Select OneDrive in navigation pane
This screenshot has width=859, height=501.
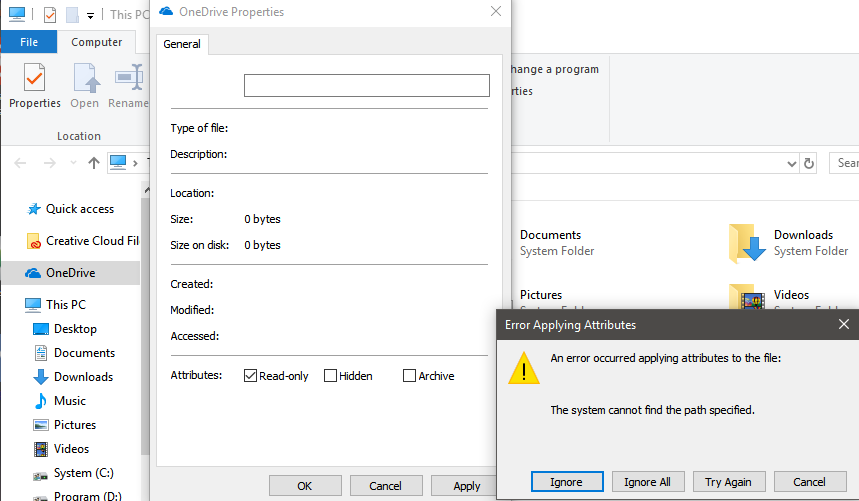click(70, 273)
